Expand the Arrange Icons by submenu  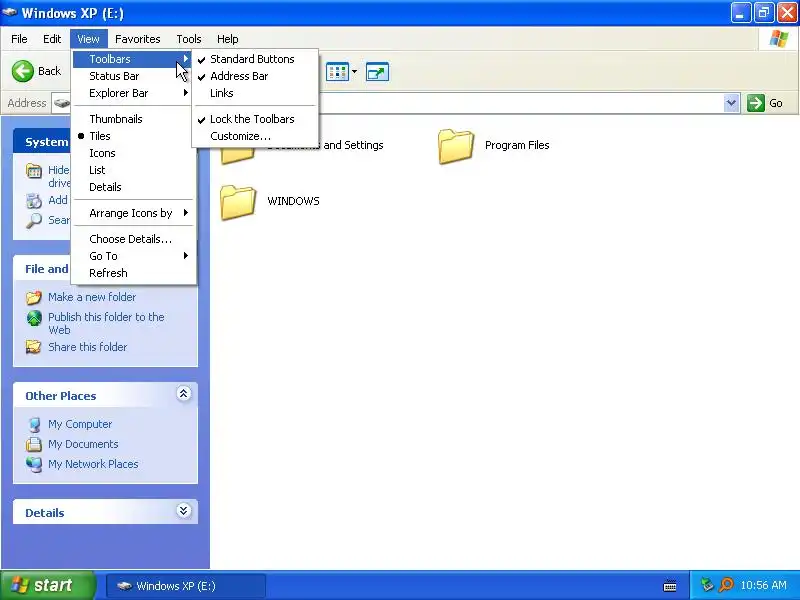133,213
